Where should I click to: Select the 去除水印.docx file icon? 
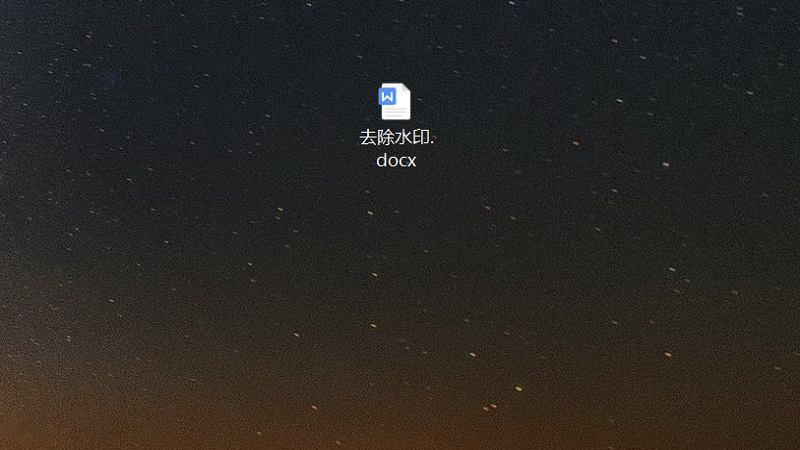point(395,102)
